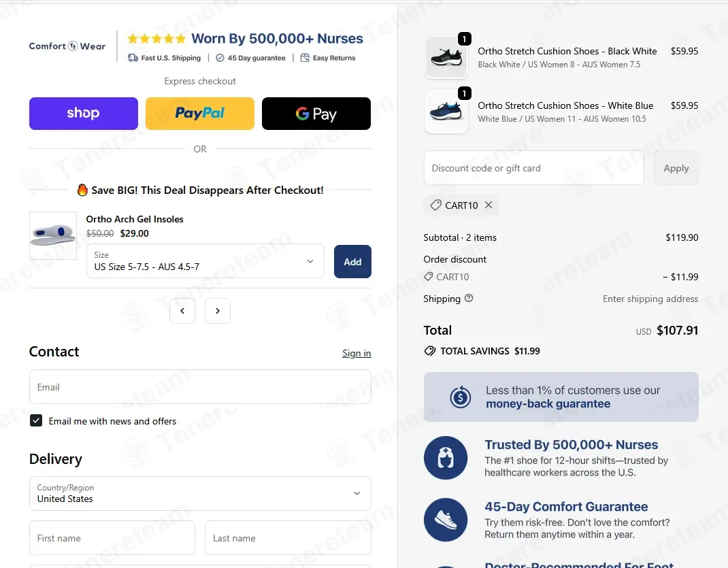Screen dimensions: 728x568
Task: Click the Express checkout label
Action: 200,81
